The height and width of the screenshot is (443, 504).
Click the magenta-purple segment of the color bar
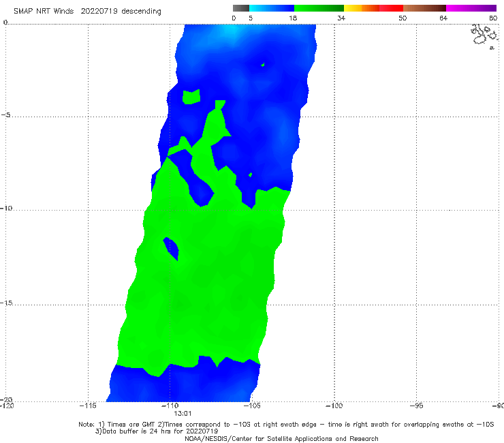point(471,8)
